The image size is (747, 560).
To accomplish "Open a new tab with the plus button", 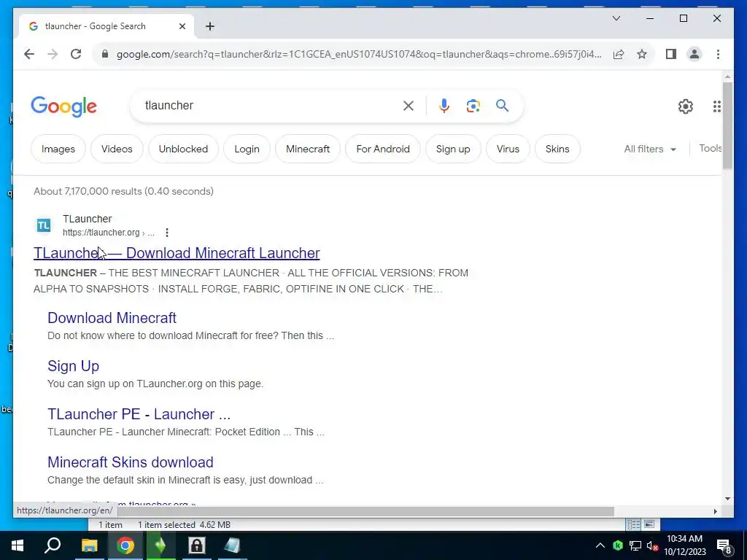I will pyautogui.click(x=209, y=26).
